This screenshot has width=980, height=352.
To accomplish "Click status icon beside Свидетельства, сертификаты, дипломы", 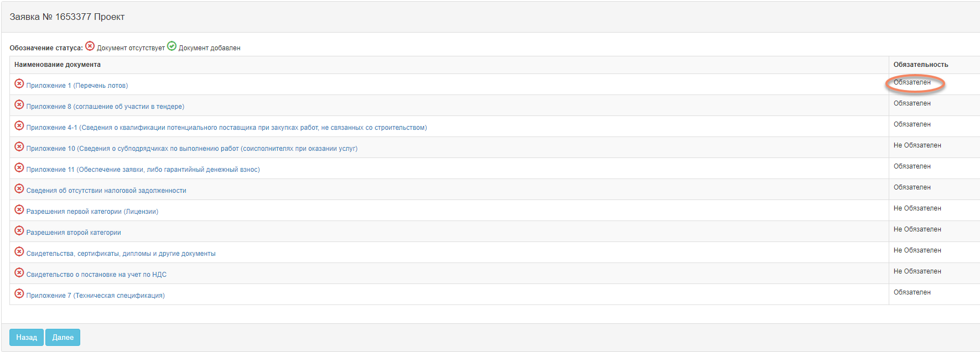I will (x=19, y=251).
